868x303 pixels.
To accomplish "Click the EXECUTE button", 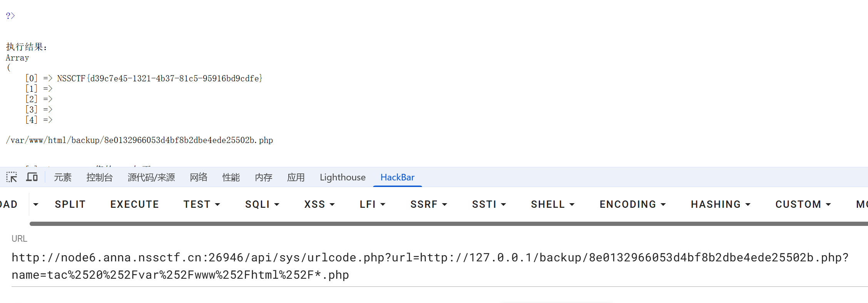I will (135, 204).
